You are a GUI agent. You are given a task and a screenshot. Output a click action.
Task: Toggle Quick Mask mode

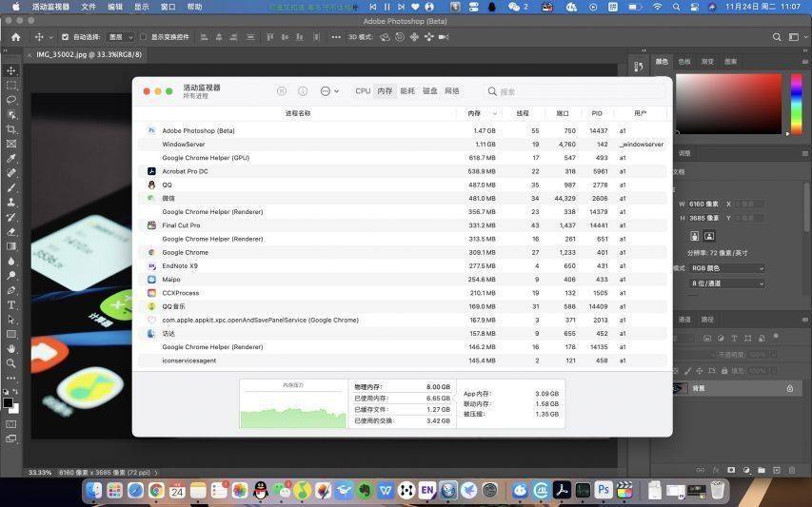click(x=10, y=424)
